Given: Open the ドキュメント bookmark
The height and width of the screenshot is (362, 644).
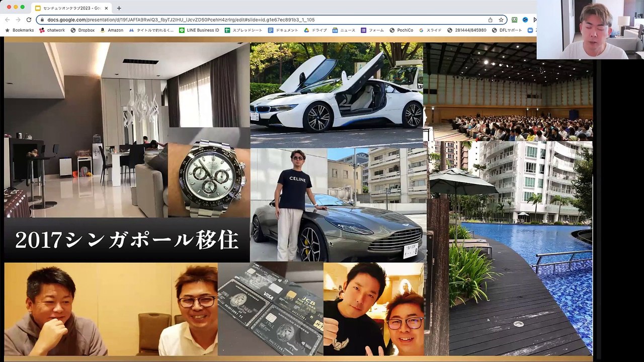Looking at the screenshot, I should 283,30.
